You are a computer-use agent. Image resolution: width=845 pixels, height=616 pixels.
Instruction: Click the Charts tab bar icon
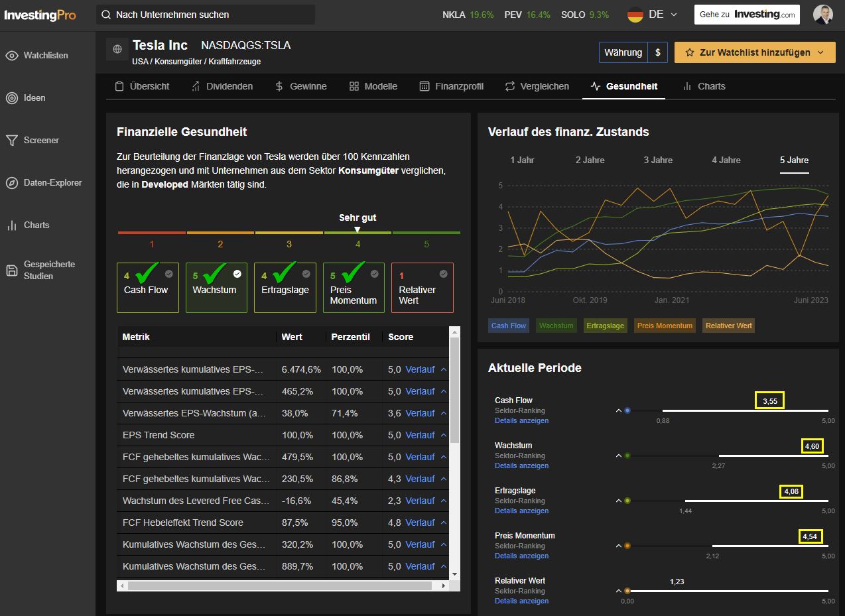click(687, 86)
